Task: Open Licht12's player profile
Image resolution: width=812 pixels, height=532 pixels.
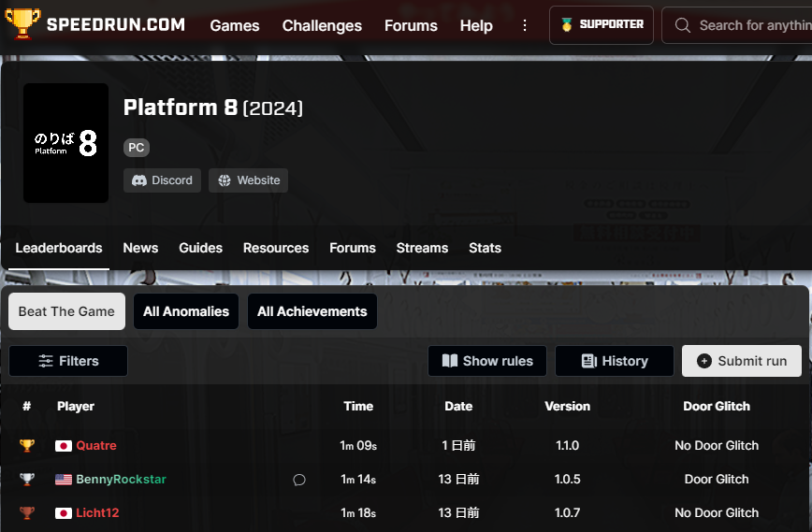Action: click(97, 513)
